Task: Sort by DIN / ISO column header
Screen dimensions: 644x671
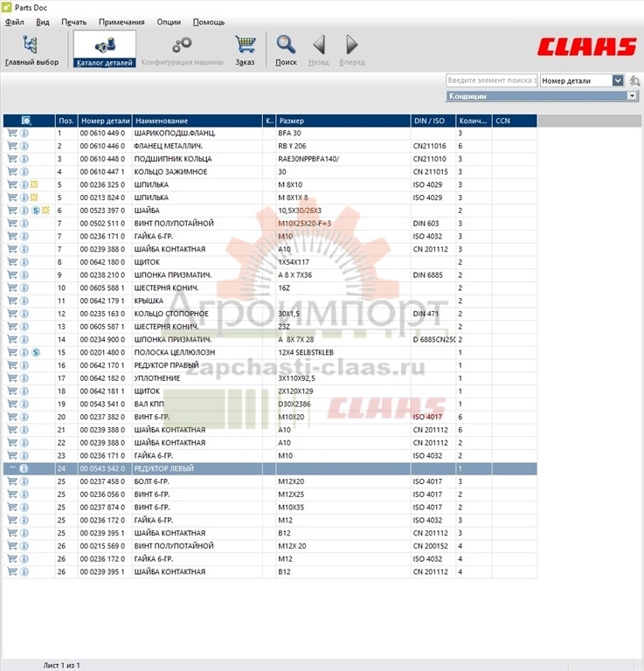Action: click(x=433, y=121)
